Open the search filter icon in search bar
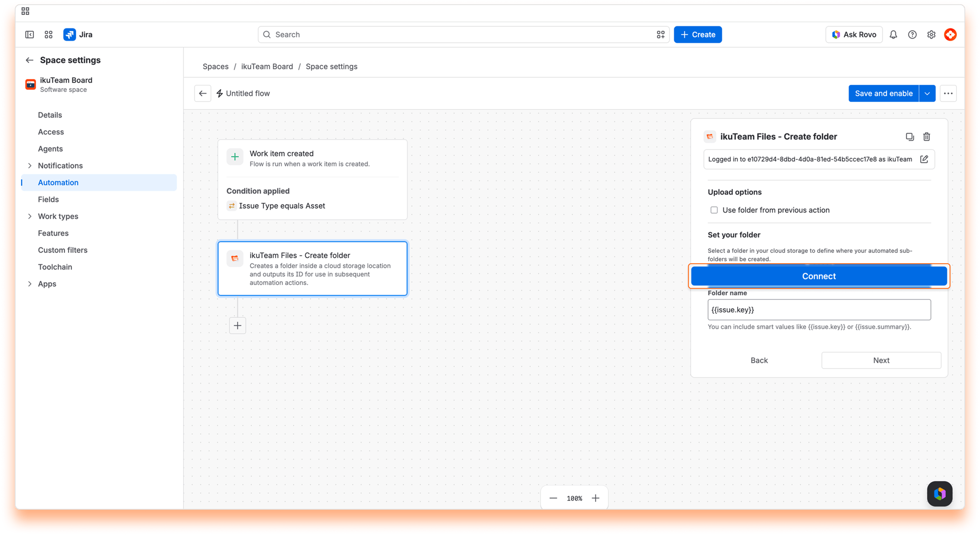Image resolution: width=980 pixels, height=535 pixels. click(x=661, y=34)
